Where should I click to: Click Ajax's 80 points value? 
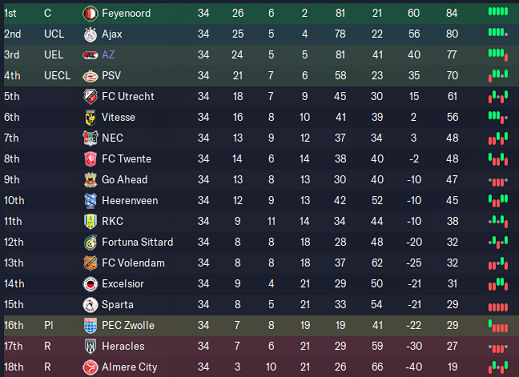click(x=452, y=34)
